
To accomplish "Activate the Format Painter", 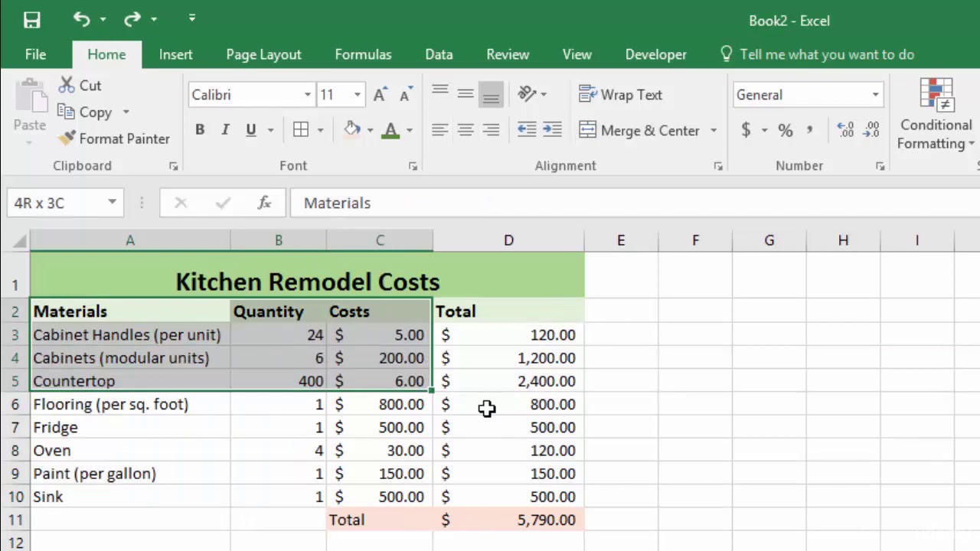I will [114, 139].
